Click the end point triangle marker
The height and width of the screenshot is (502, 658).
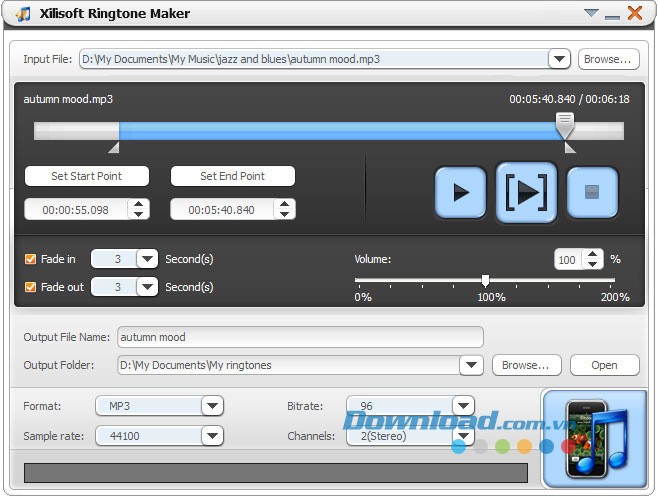click(x=570, y=147)
